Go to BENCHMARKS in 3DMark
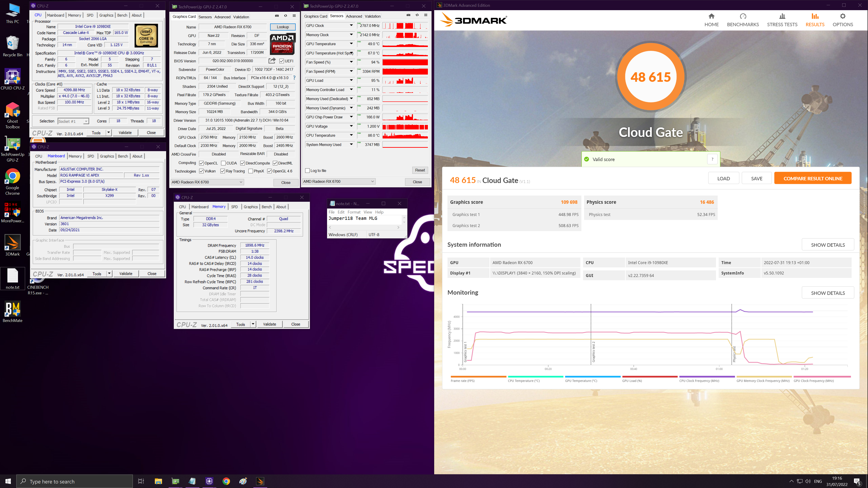868x488 pixels. click(x=743, y=20)
